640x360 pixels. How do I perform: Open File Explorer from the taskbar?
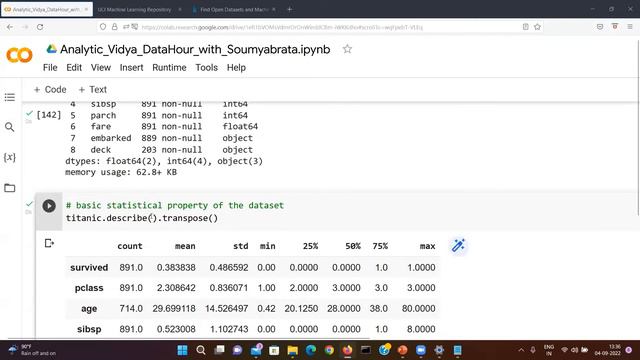click(x=293, y=350)
